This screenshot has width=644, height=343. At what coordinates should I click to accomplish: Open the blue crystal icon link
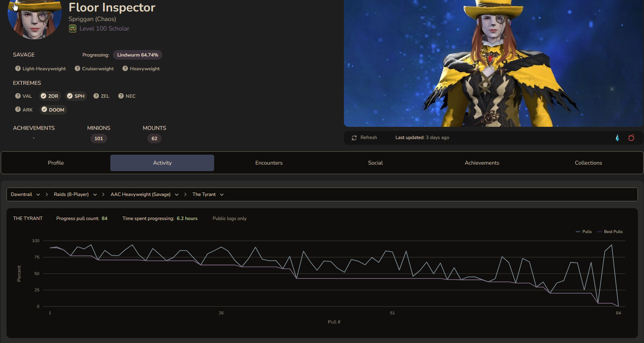(x=617, y=138)
